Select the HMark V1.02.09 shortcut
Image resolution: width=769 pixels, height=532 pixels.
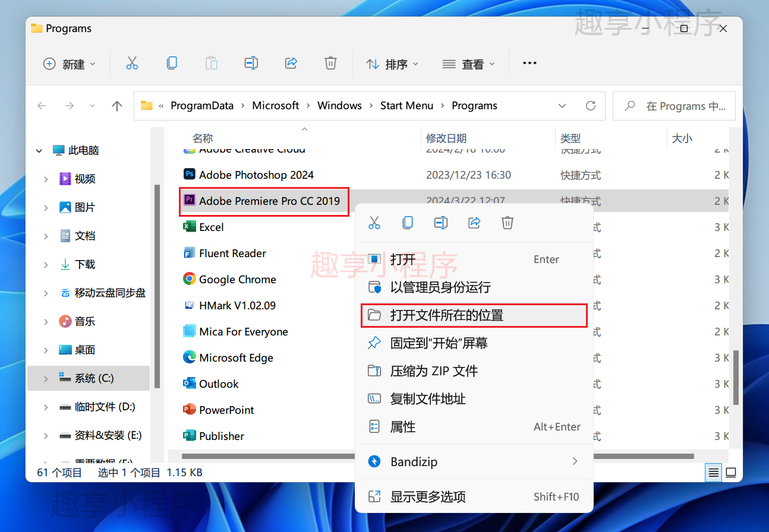click(x=237, y=305)
